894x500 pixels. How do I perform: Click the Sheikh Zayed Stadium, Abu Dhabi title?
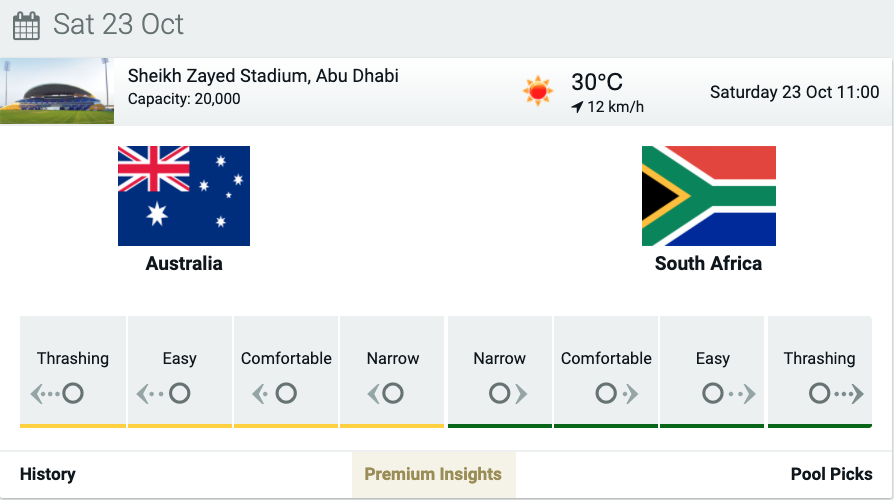[263, 76]
